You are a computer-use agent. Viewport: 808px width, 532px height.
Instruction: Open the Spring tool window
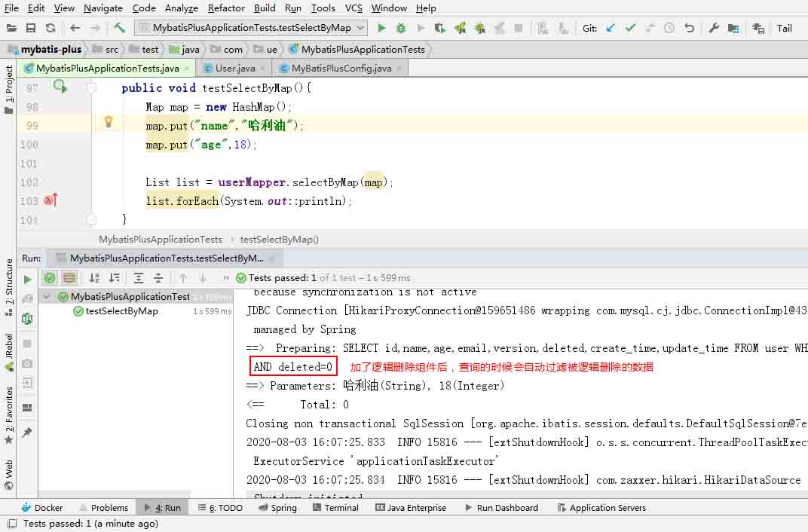pos(277,508)
